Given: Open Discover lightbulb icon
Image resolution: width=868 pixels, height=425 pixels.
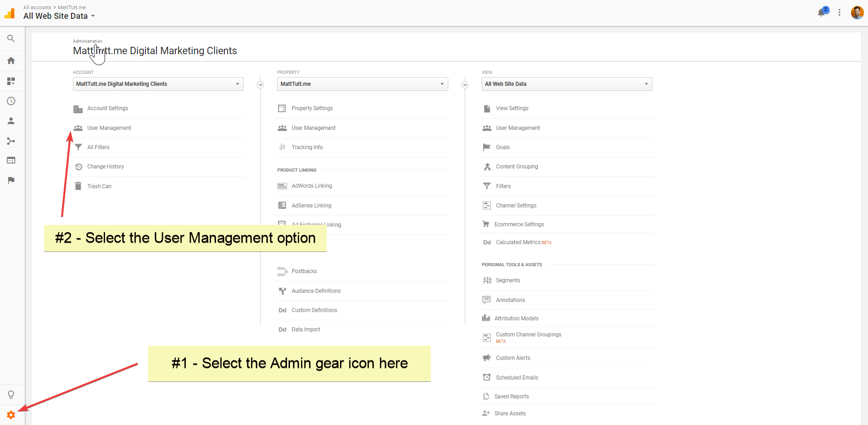Looking at the screenshot, I should click(11, 395).
